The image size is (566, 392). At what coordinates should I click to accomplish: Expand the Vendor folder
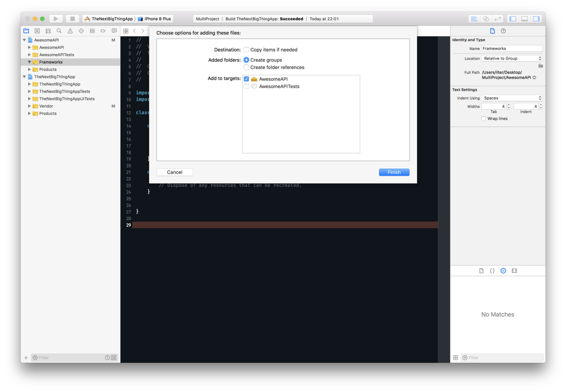[x=29, y=106]
